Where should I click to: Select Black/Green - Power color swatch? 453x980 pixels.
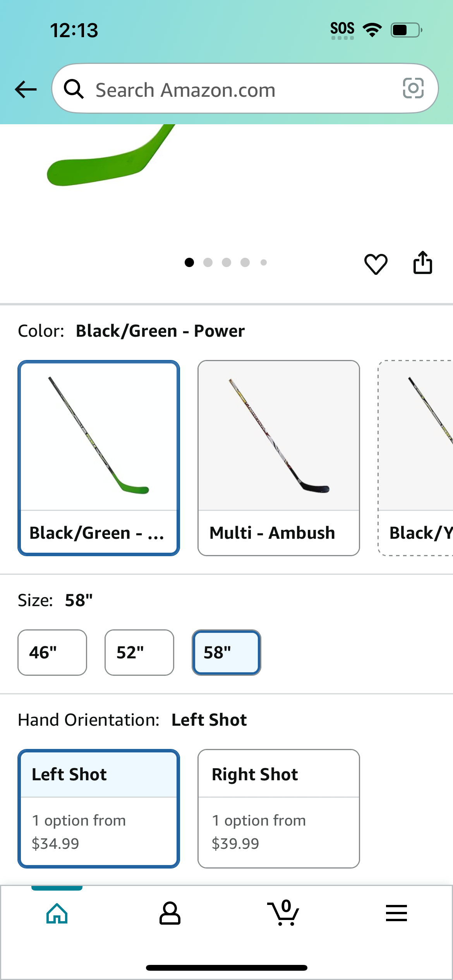tap(99, 458)
